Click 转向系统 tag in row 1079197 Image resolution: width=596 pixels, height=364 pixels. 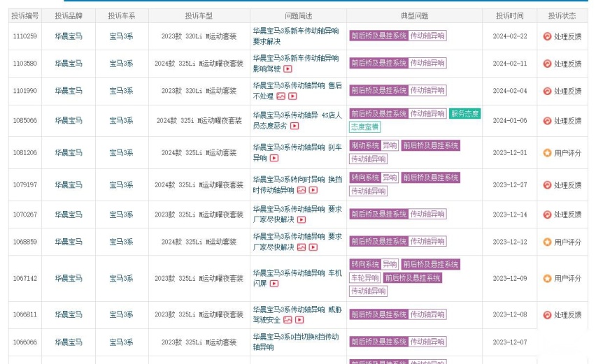[x=365, y=177]
